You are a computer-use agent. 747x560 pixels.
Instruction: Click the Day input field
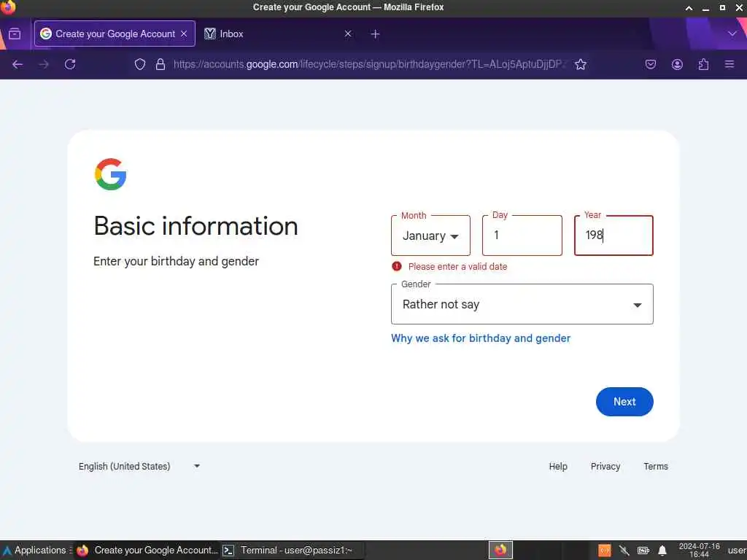[522, 236]
